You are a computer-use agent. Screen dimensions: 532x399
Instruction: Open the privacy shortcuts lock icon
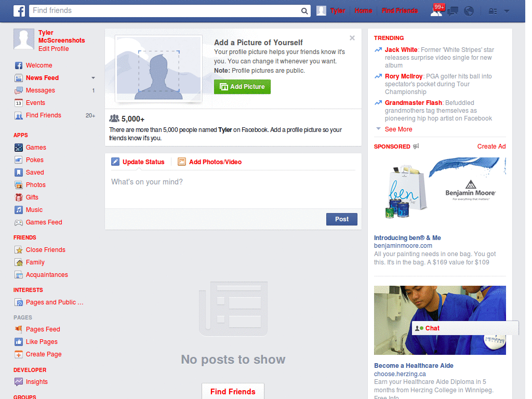pyautogui.click(x=493, y=11)
